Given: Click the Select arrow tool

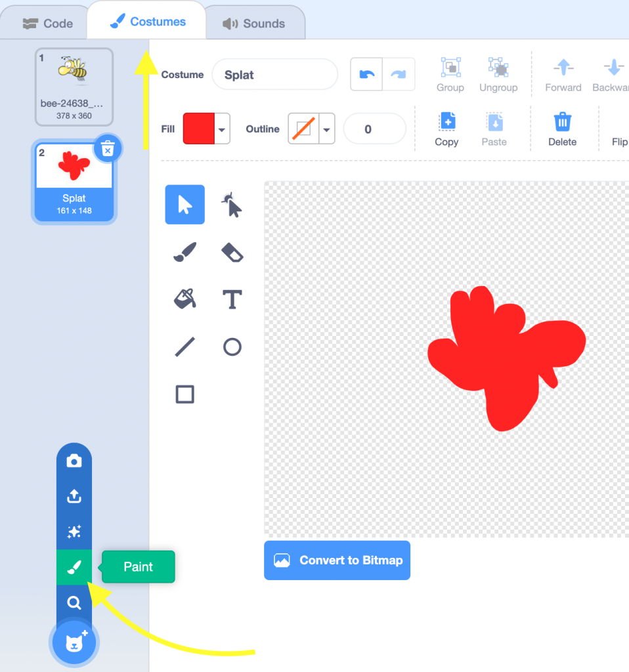Looking at the screenshot, I should tap(184, 205).
